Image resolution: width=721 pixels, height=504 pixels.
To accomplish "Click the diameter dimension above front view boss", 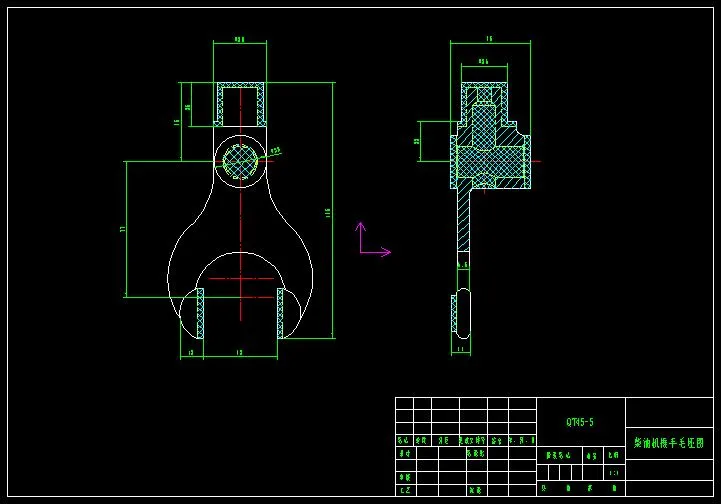I will (x=240, y=40).
